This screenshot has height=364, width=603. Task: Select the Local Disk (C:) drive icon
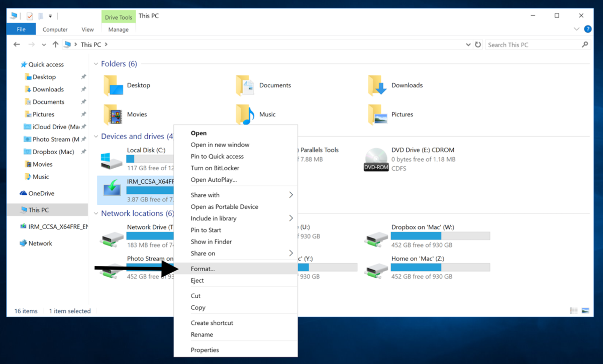[112, 160]
